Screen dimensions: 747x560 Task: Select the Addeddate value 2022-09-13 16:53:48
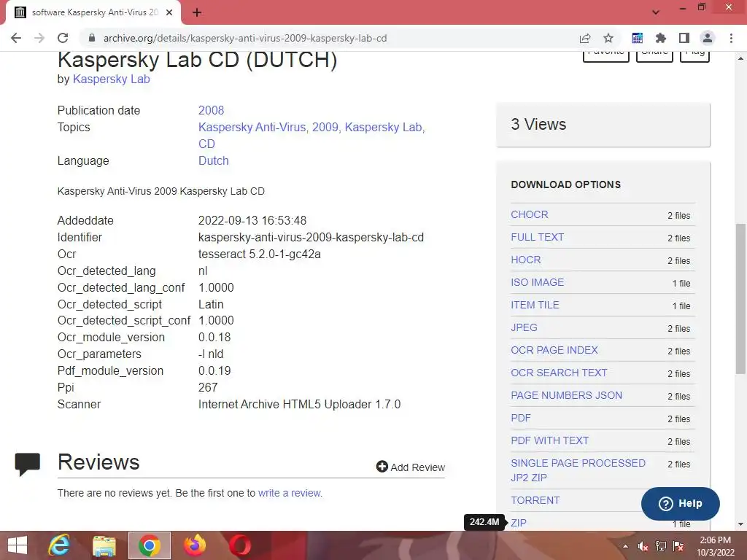coord(252,221)
